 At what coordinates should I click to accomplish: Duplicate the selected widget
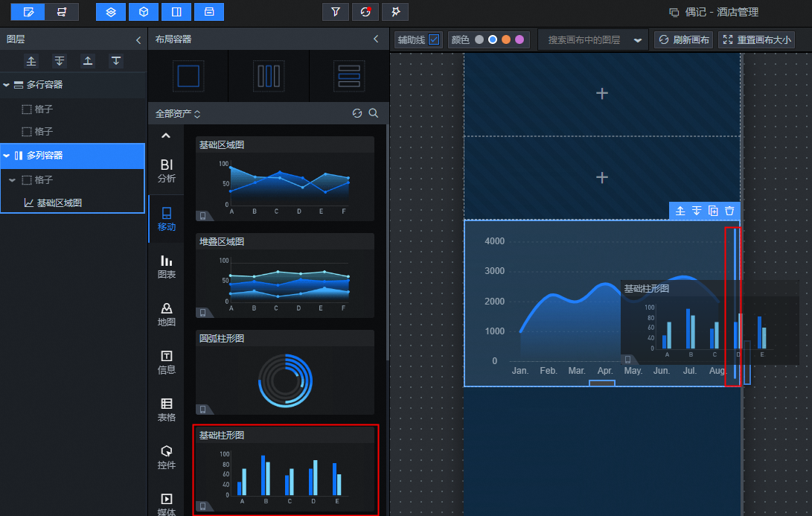(713, 210)
